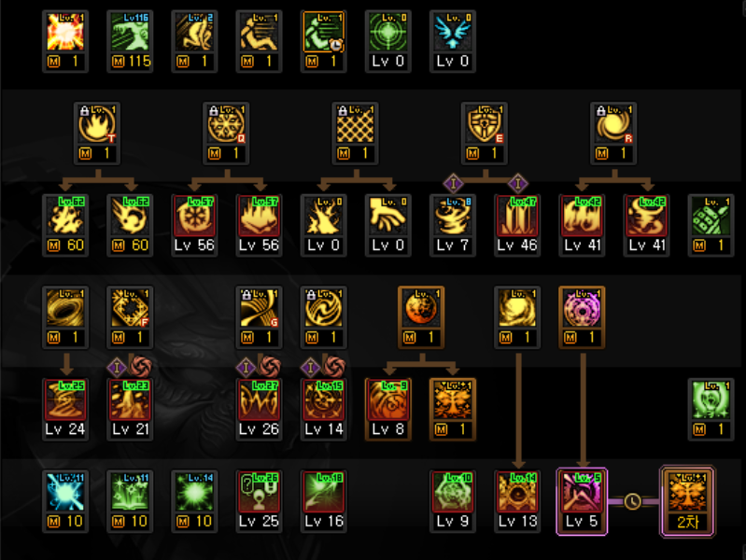The width and height of the screenshot is (746, 560).
Task: Toggle the purple I marker above Lv 46 skill
Action: pos(517,183)
